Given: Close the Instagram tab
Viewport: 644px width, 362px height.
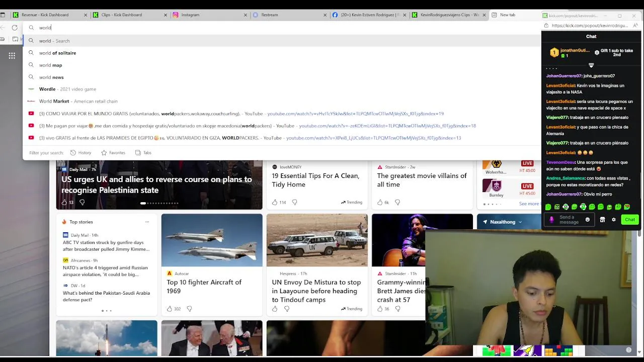Looking at the screenshot, I should point(246,15).
